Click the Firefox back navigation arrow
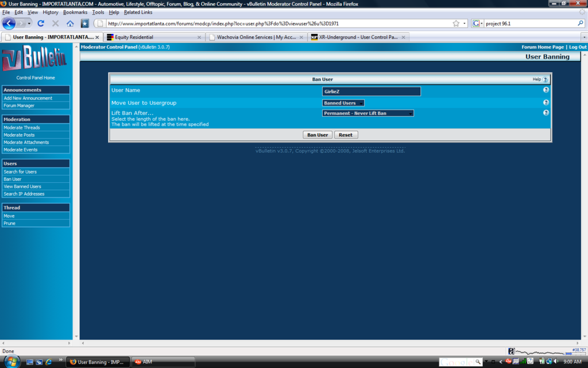 click(9, 24)
